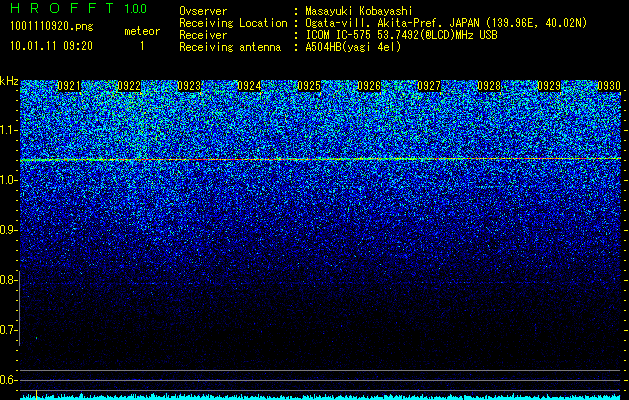Click the 0924 time marker

[x=249, y=86]
